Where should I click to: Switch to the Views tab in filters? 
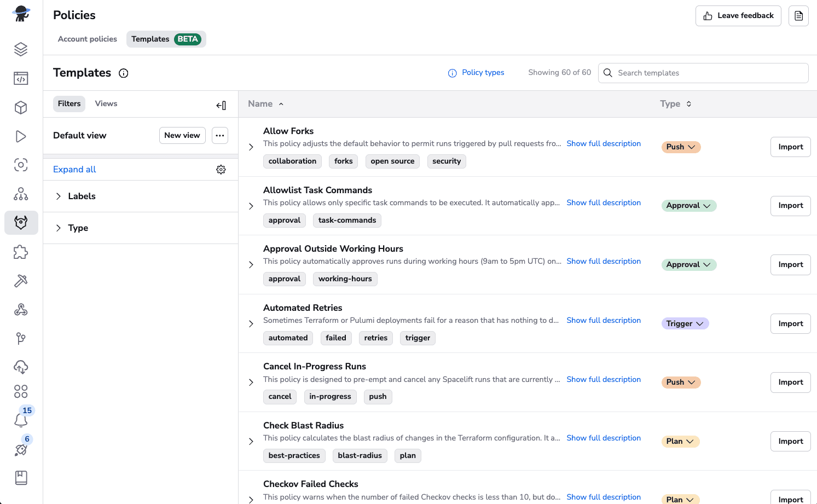tap(106, 103)
